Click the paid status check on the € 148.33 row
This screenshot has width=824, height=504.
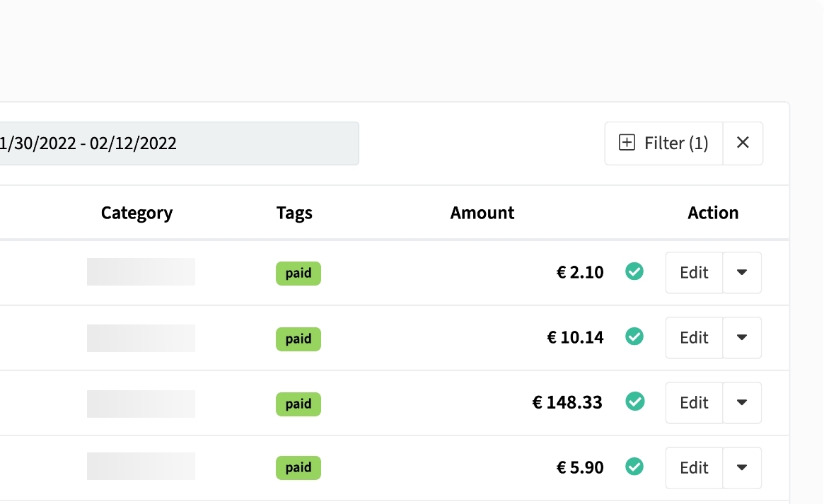pyautogui.click(x=634, y=402)
